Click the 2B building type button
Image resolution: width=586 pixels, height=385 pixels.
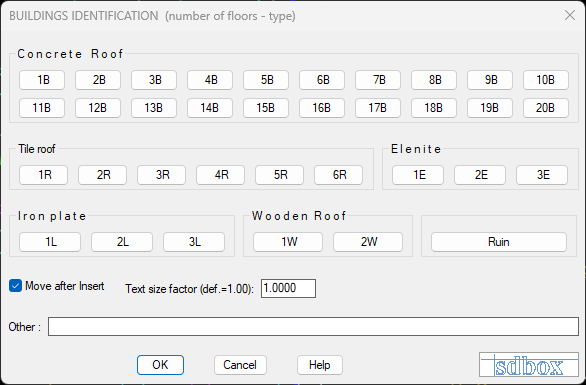(98, 80)
